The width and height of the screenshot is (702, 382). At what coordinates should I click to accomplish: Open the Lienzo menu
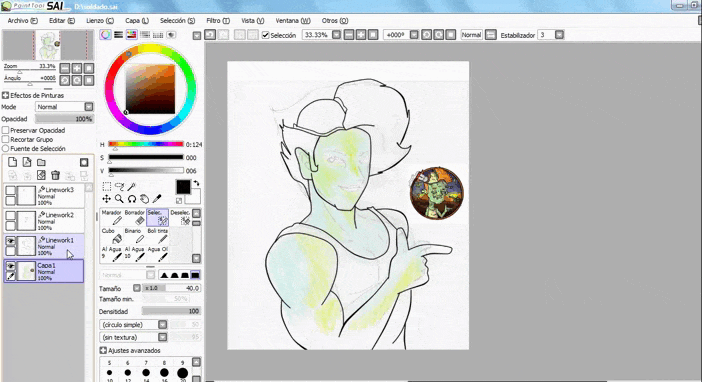click(x=100, y=21)
